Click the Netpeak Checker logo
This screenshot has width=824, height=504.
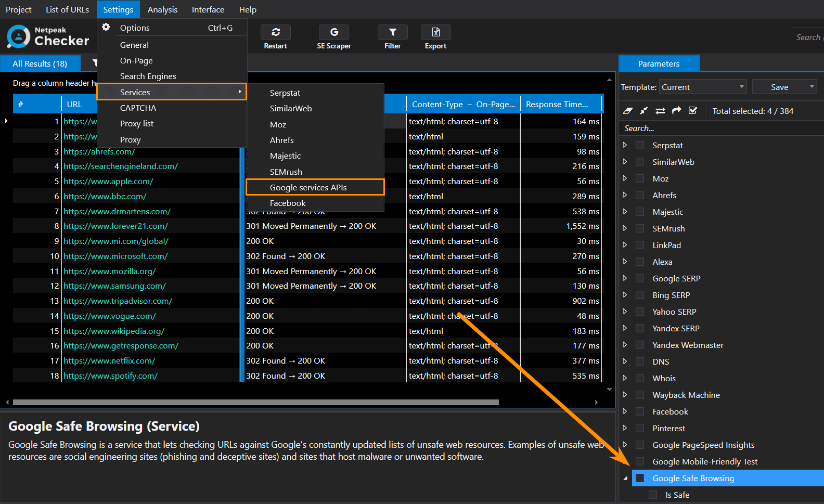tap(48, 36)
